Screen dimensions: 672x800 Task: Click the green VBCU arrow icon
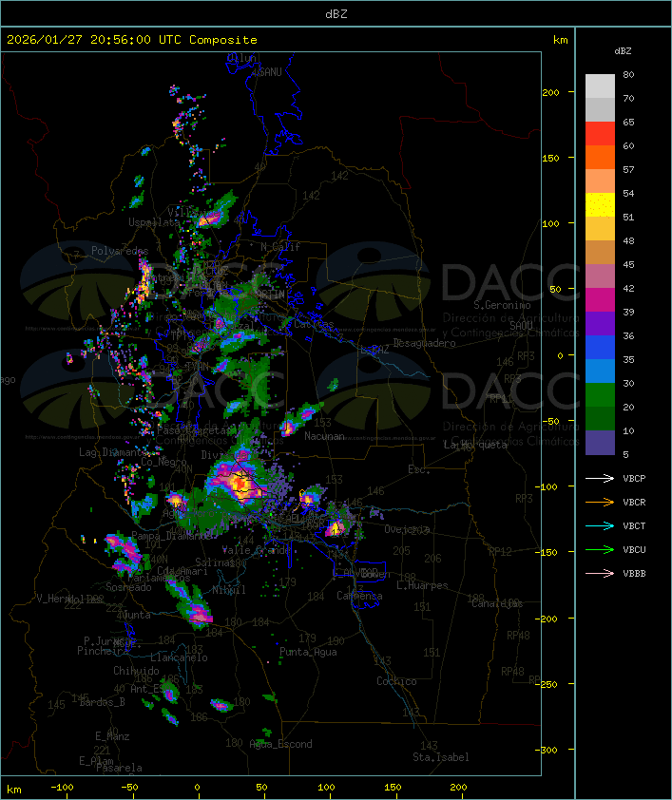(x=600, y=549)
